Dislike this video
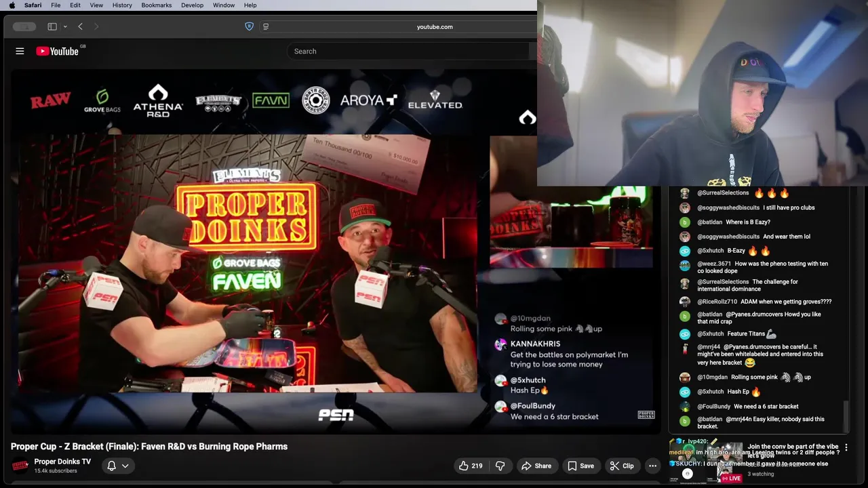Image resolution: width=868 pixels, height=488 pixels. pos(500,466)
